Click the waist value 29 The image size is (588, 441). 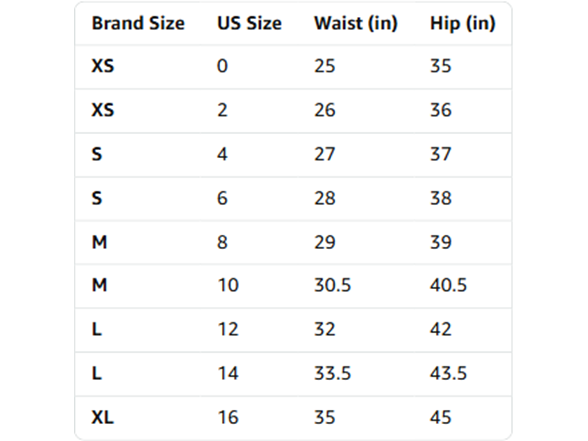point(325,242)
